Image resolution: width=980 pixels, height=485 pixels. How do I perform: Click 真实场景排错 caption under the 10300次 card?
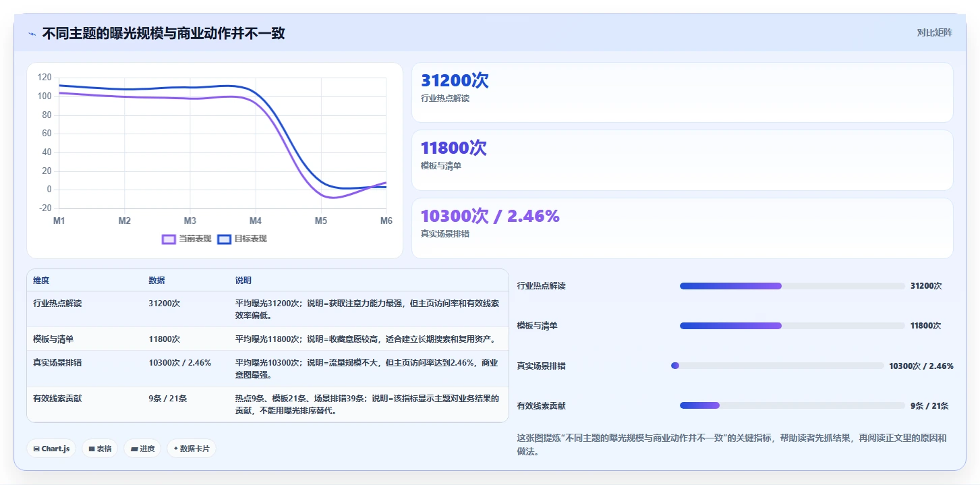445,234
